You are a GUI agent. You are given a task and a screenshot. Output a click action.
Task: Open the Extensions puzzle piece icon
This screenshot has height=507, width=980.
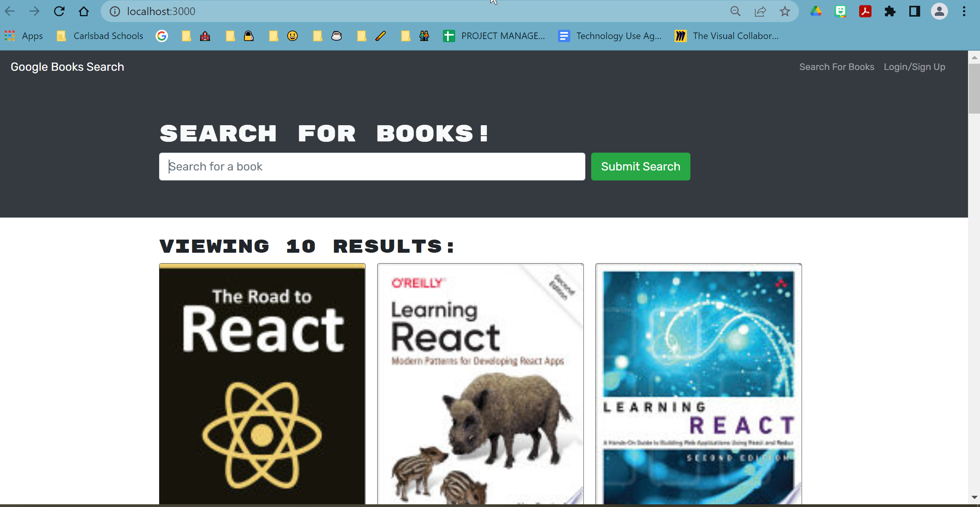[x=890, y=11]
